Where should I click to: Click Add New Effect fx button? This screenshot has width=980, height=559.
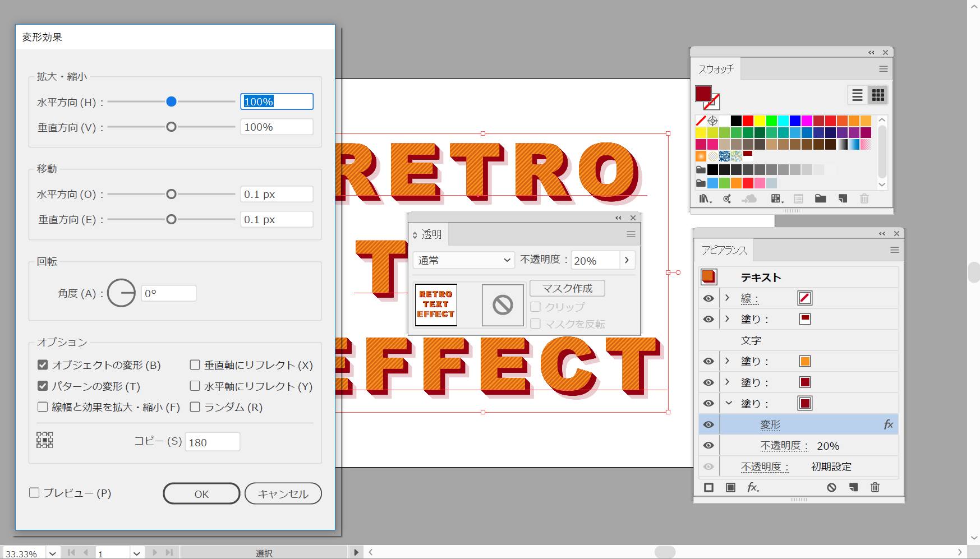pos(753,488)
